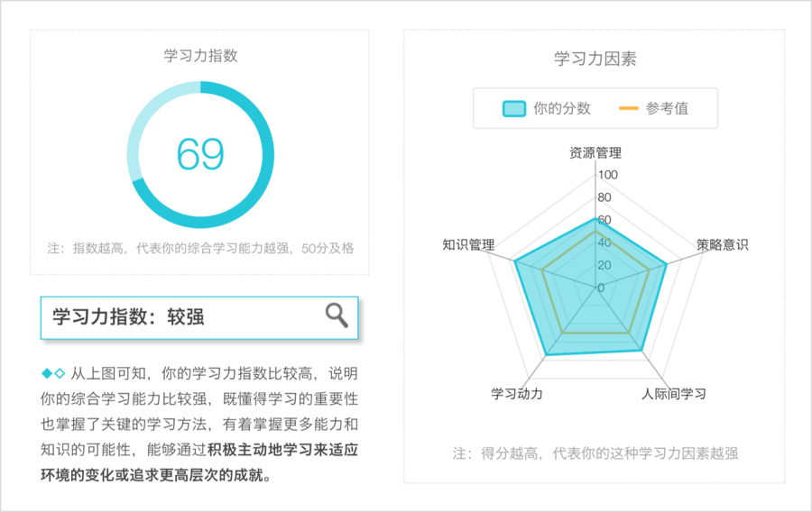Select the 策略意识 radar axis label

(x=722, y=244)
